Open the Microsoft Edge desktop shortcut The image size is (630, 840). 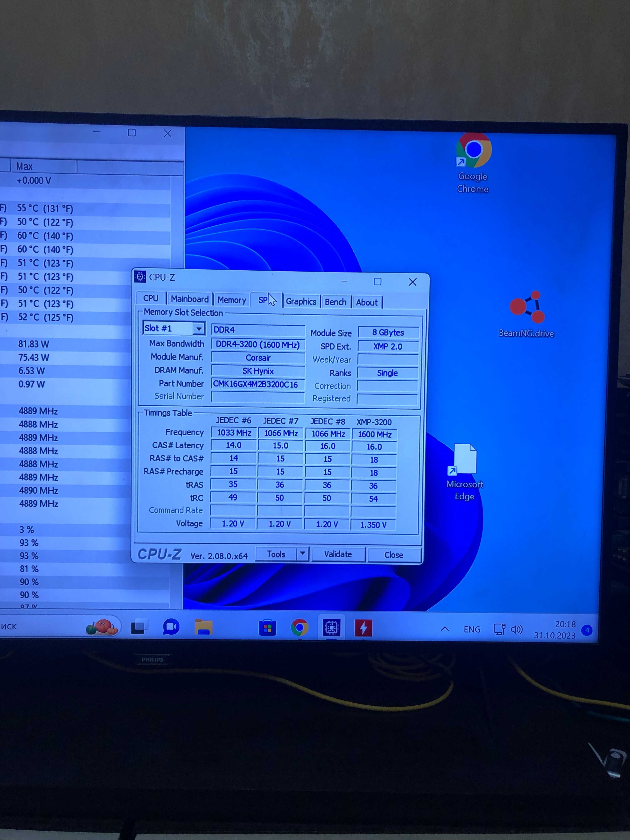465,472
